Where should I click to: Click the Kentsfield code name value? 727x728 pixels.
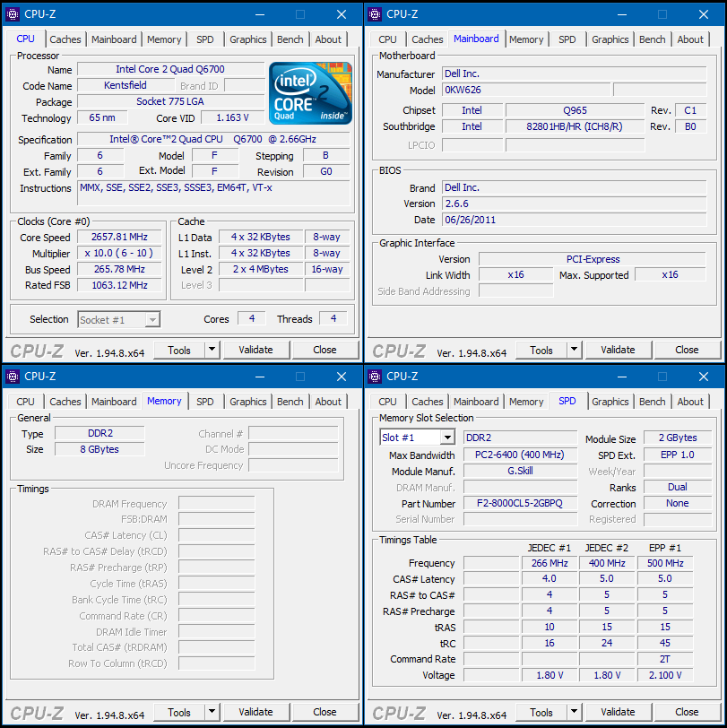pos(125,85)
